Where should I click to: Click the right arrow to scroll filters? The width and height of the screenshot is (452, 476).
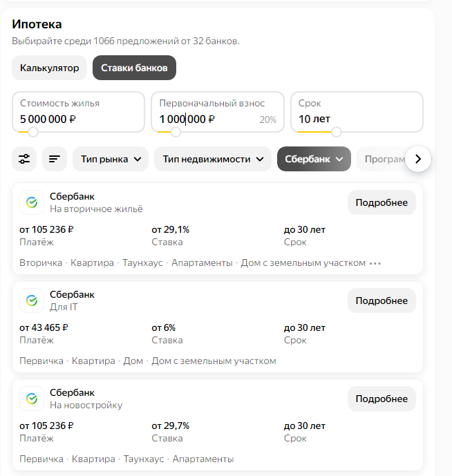tap(418, 159)
